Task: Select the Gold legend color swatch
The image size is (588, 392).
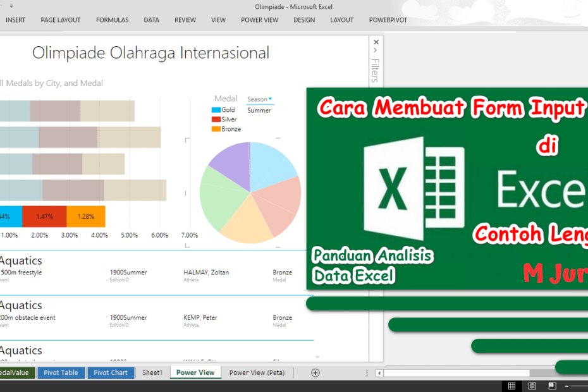Action: [x=216, y=110]
